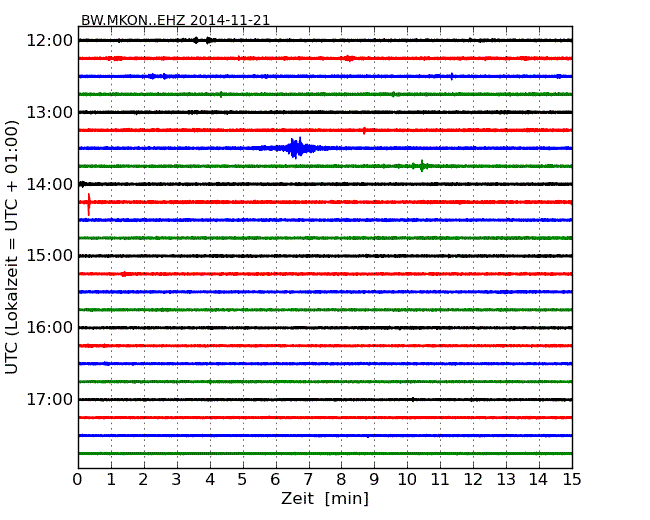The width and height of the screenshot is (650, 520).
Task: Select the 17:00 y-axis tick label
Action: [x=50, y=399]
